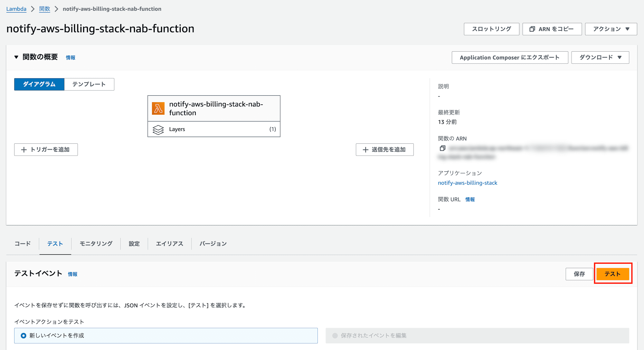Click 送信先を追加 button
Screen dimensions: 644x350
click(x=384, y=150)
